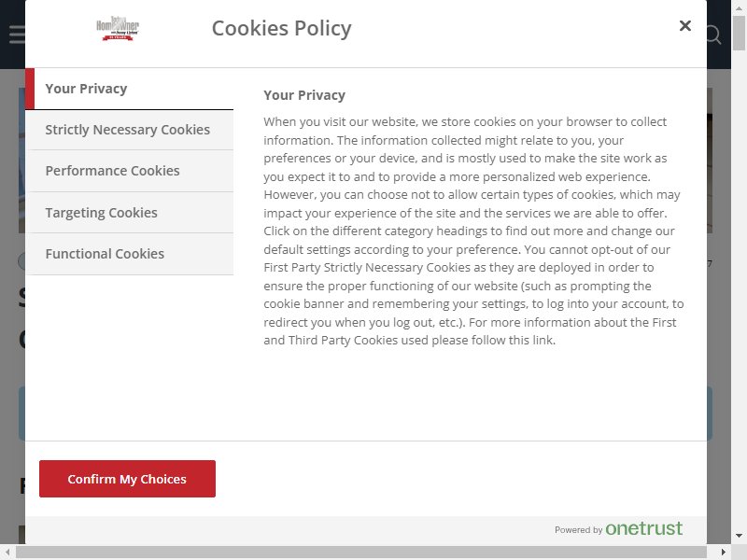Viewport: 747px width, 560px height.
Task: Switch to the Performance Cookies tab
Action: click(129, 171)
